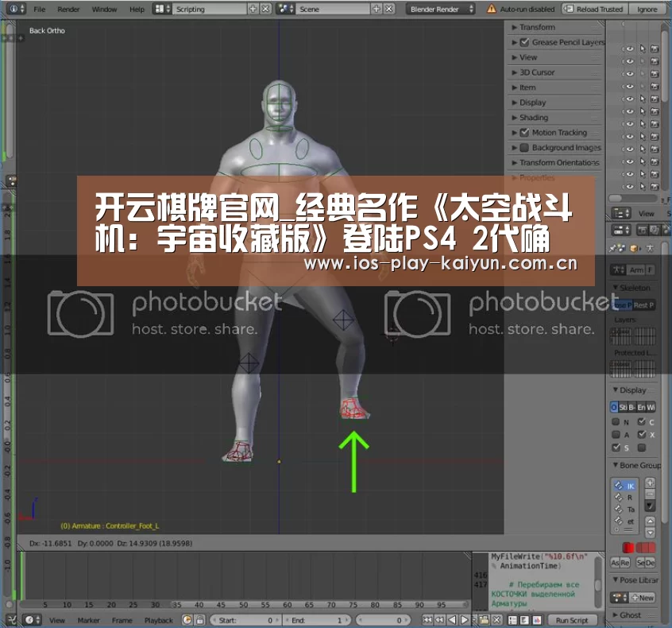
Task: Disable the X-Ray display checkbox
Action: (x=642, y=435)
